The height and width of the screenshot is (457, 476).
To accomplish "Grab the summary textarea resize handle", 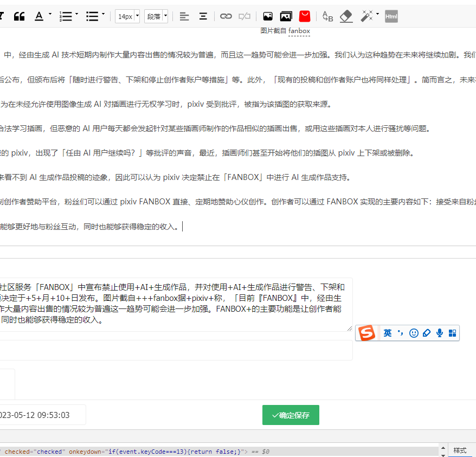I will point(350,329).
